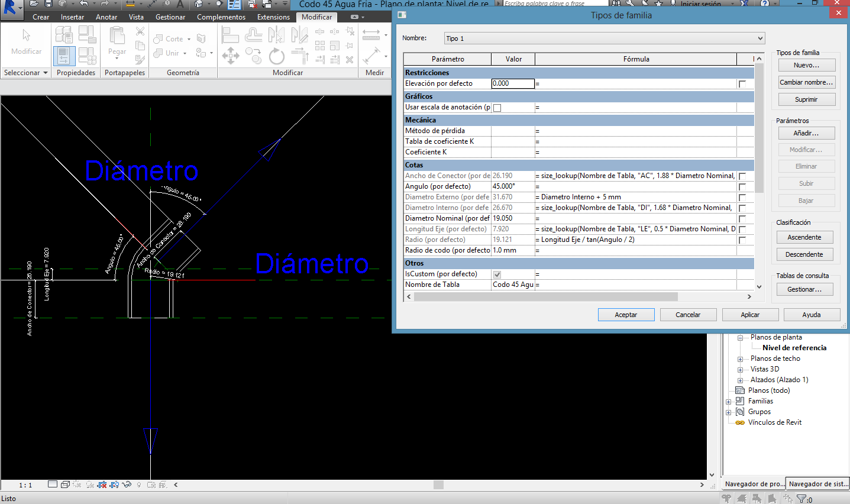Screen dimensions: 850x504
Task: Select the Offset tool in Modificar panel
Action: (x=253, y=35)
